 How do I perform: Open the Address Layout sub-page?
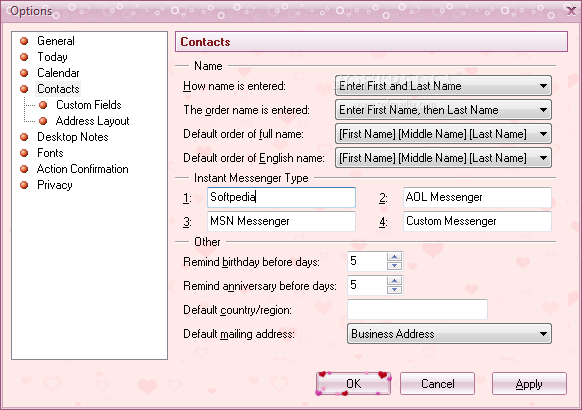92,121
